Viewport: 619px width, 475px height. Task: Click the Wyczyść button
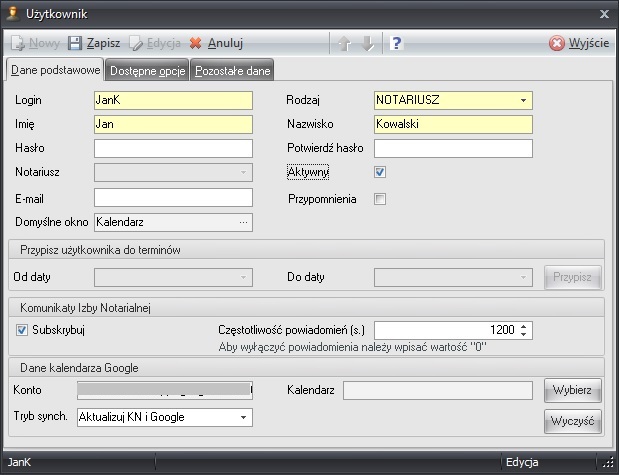(x=573, y=420)
